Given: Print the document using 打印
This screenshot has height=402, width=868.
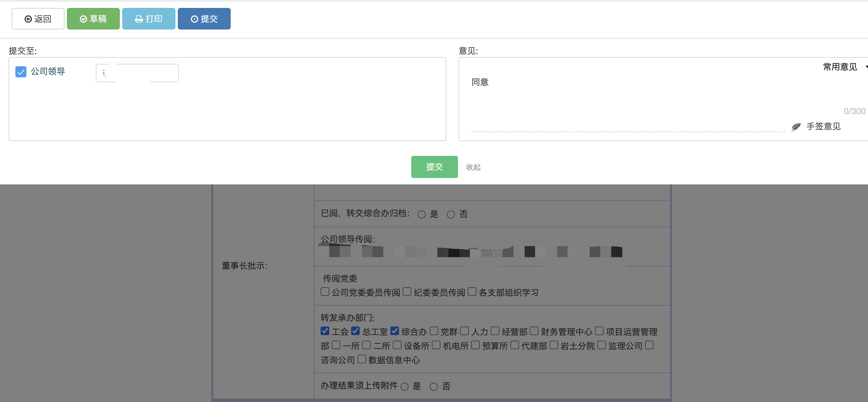Looking at the screenshot, I should [149, 19].
